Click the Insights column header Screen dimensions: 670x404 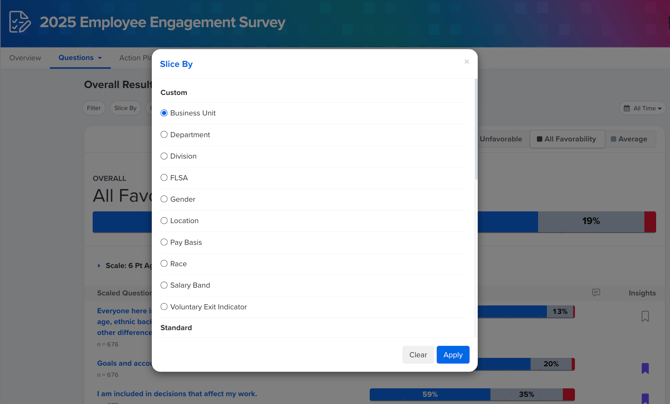point(642,293)
